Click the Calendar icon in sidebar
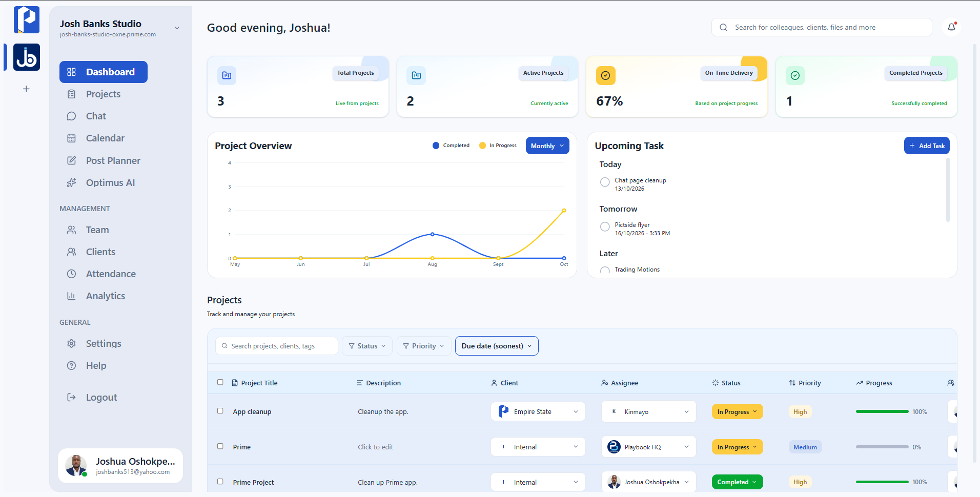Image resolution: width=980 pixels, height=497 pixels. [x=72, y=138]
